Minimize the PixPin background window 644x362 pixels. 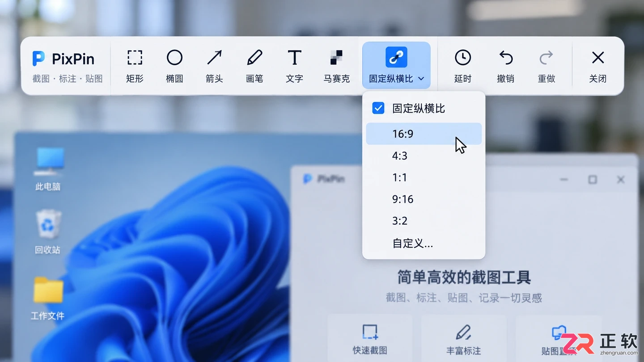point(564,180)
